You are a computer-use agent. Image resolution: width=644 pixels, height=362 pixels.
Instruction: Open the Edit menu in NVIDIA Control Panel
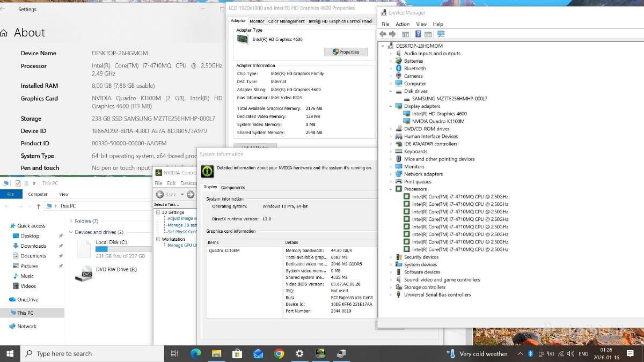click(171, 183)
